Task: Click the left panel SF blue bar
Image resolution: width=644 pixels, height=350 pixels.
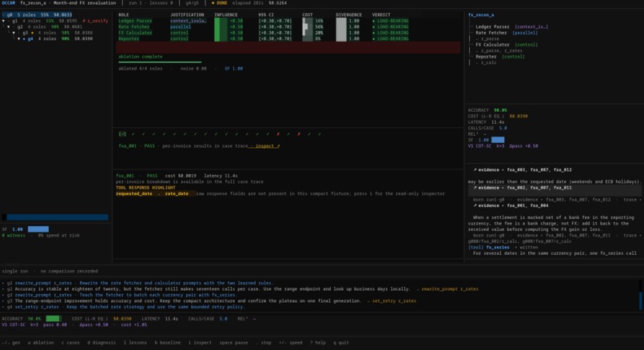Action: click(x=38, y=229)
